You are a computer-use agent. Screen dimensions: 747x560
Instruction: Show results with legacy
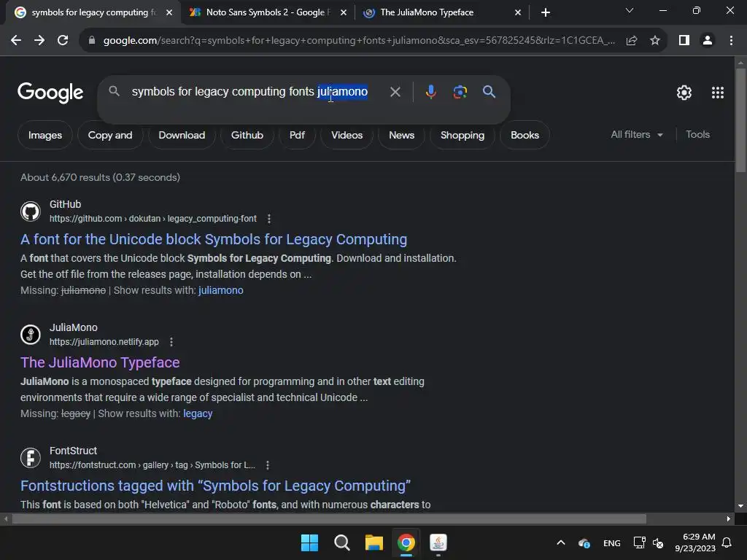198,414
